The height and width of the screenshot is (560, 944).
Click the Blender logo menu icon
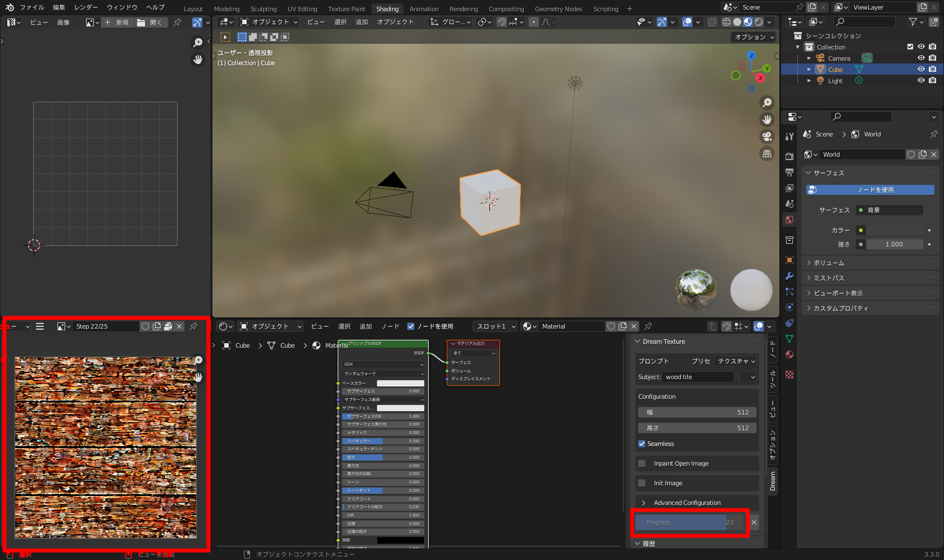[10, 7]
